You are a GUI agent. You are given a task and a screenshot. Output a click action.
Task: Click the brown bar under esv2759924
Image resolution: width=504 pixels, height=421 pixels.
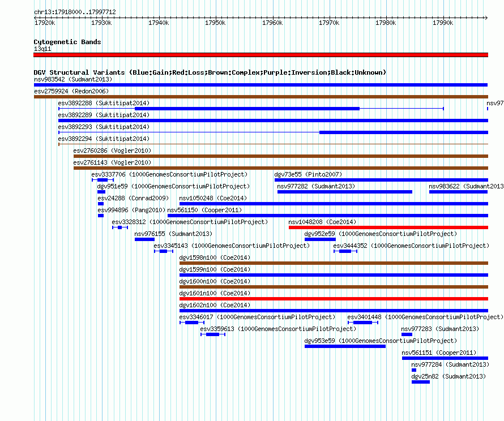coord(260,97)
